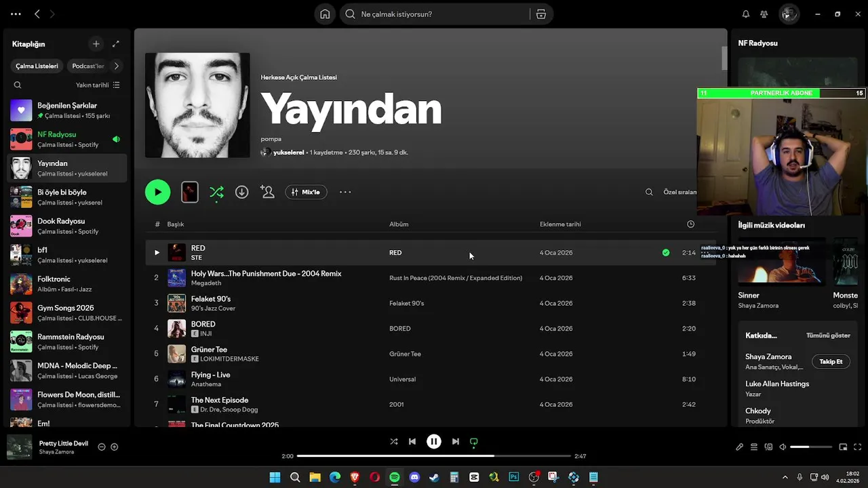Open Beğenilen Şarkılar in the library
Viewport: 868px width, 488px height.
click(66, 110)
